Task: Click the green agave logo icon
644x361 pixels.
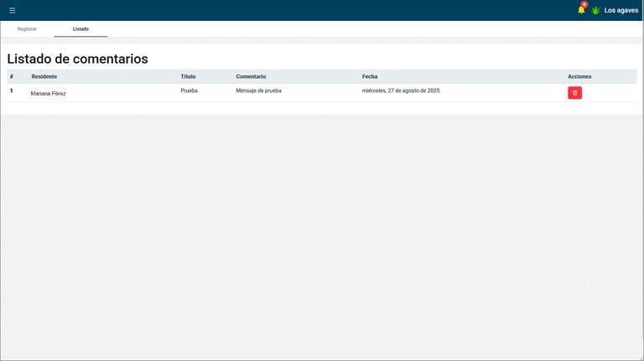Action: (x=595, y=10)
